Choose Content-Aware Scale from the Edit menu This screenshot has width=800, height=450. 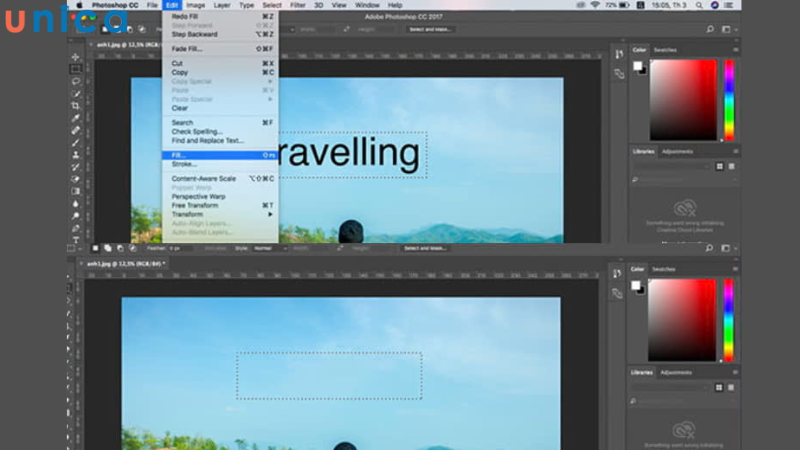pos(220,179)
